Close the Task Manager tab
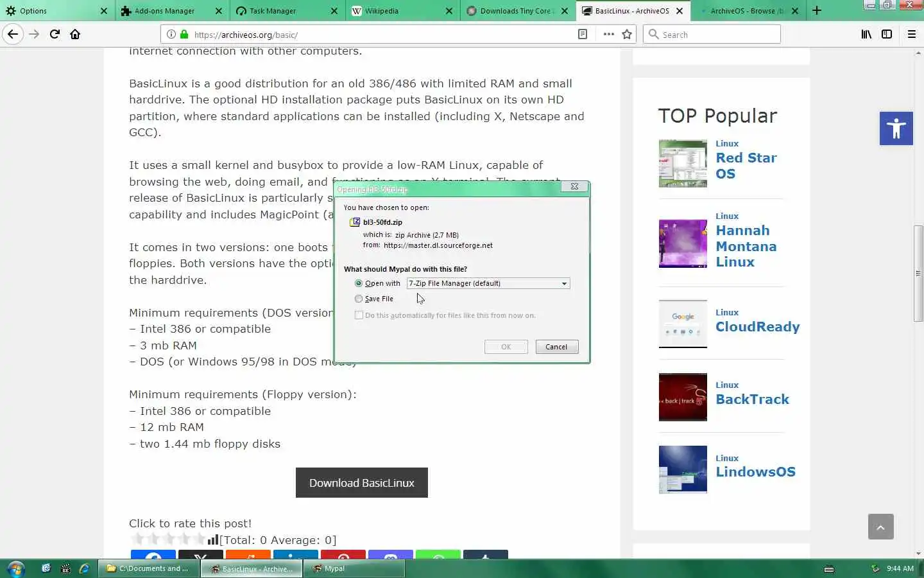Viewport: 924px width, 578px height. (334, 11)
